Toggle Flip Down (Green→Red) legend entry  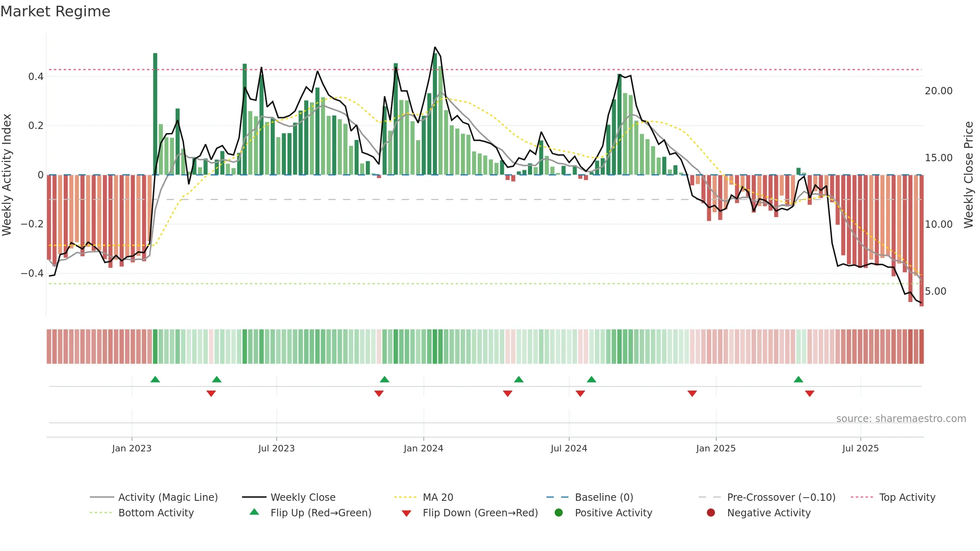pyautogui.click(x=470, y=513)
